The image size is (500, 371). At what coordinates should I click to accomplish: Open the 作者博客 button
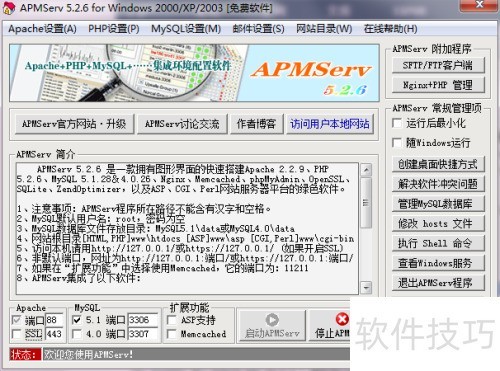pyautogui.click(x=256, y=124)
